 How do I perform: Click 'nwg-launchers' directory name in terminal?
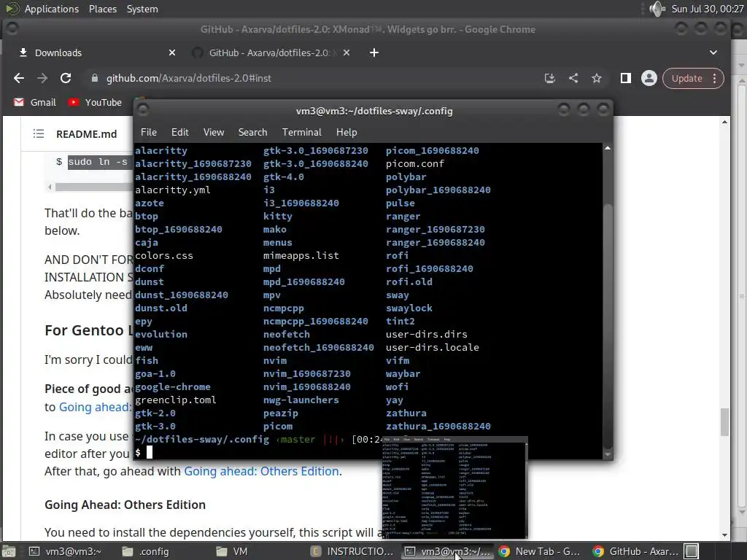coord(301,400)
